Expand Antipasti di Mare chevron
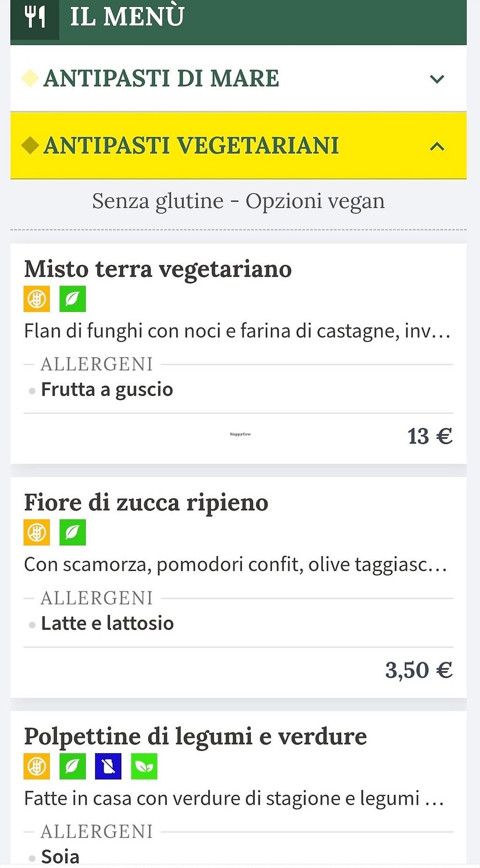The height and width of the screenshot is (868, 480). click(437, 79)
